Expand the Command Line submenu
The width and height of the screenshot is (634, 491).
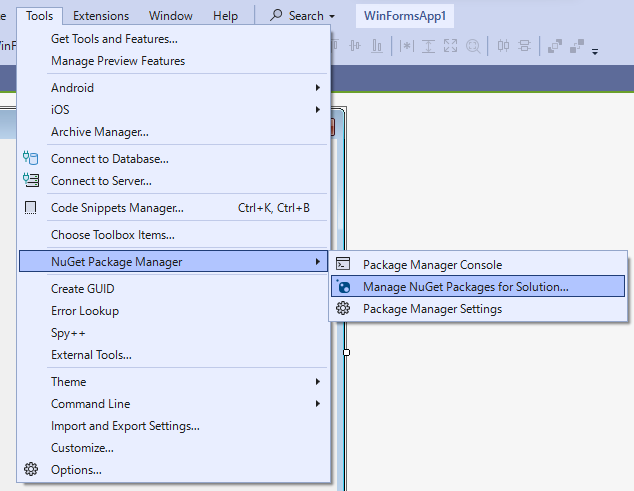click(318, 404)
